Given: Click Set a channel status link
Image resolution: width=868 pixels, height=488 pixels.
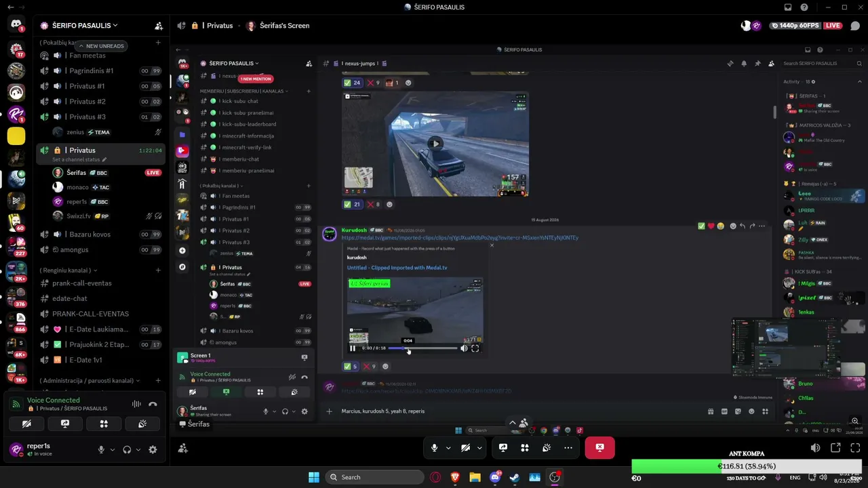Looking at the screenshot, I should click(75, 160).
